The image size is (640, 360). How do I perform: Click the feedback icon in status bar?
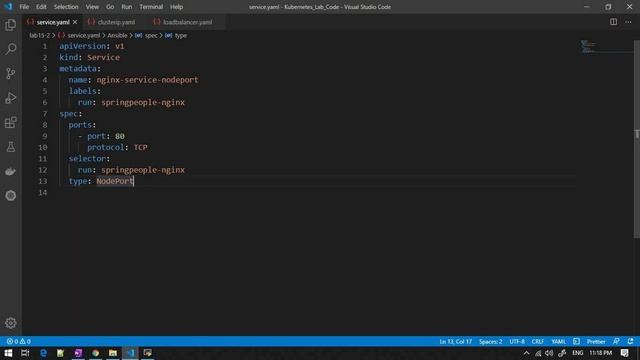[x=616, y=341]
